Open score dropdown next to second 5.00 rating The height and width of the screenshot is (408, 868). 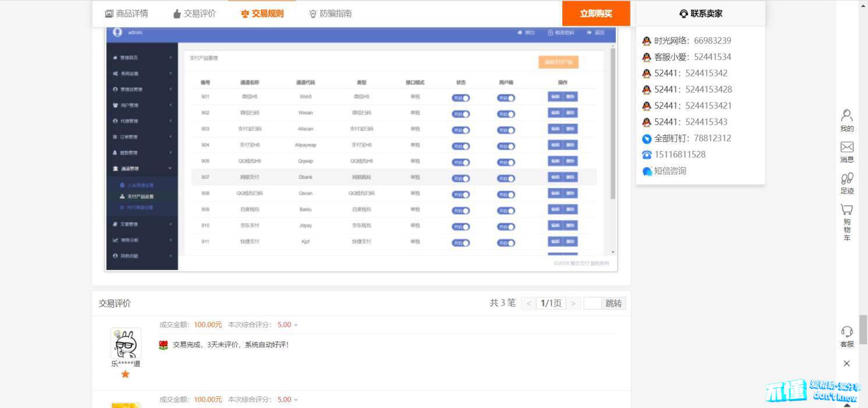[296, 400]
